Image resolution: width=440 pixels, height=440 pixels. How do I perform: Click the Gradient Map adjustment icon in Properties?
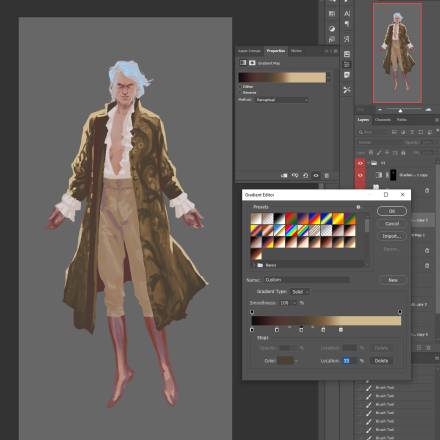click(243, 63)
